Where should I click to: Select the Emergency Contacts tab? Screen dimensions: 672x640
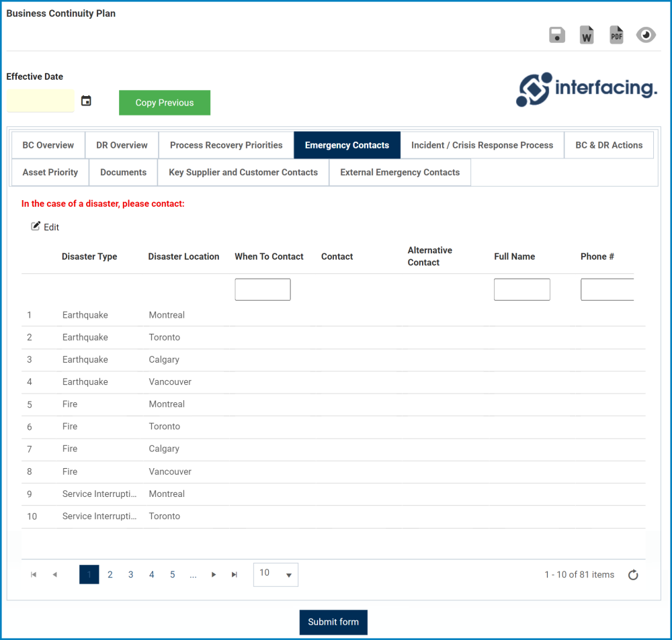[347, 145]
